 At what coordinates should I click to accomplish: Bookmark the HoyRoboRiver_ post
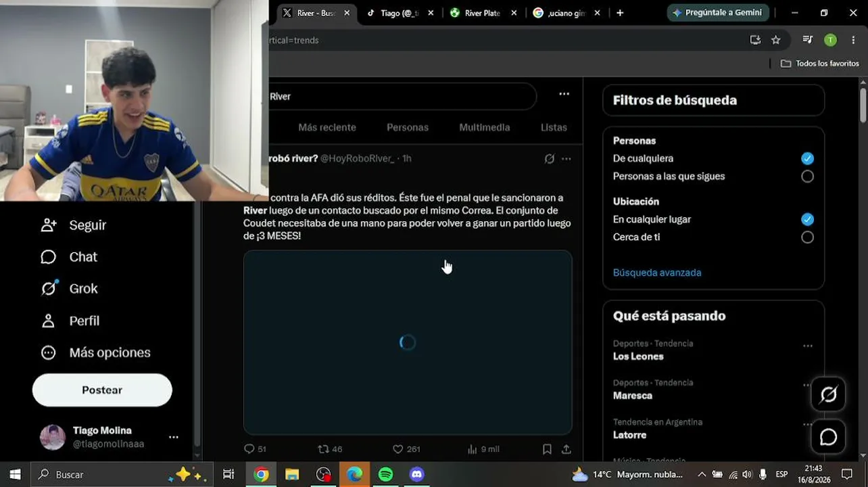(547, 449)
